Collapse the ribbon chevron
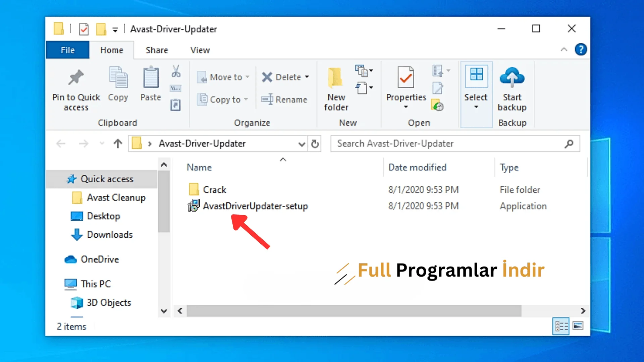The height and width of the screenshot is (362, 644). [564, 50]
